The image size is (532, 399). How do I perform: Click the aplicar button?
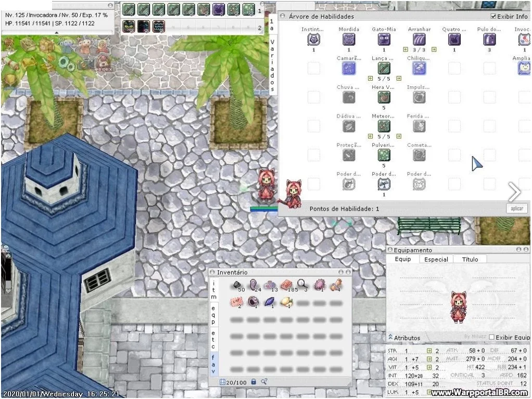517,209
